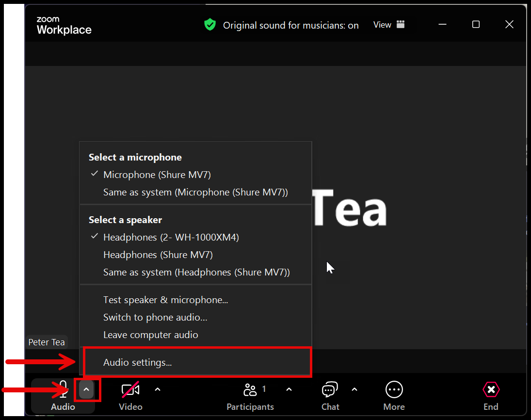Expand the Chat options caret
The height and width of the screenshot is (420, 531).
(354, 389)
